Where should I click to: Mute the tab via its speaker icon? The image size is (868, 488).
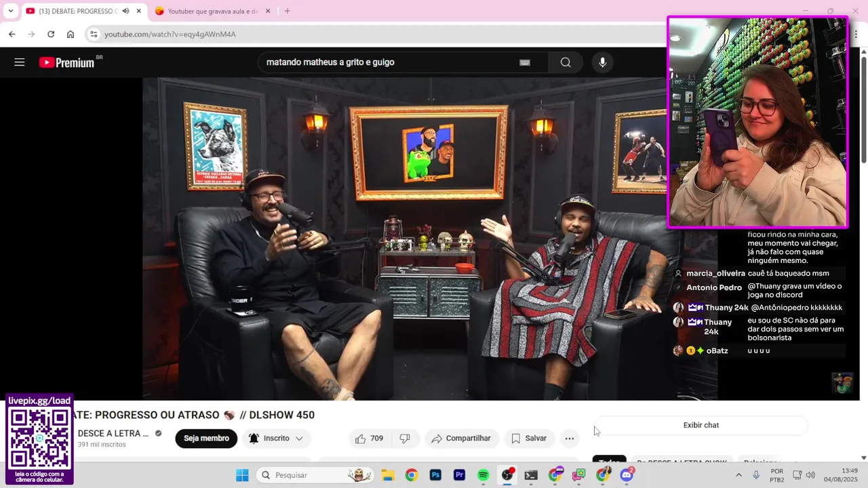pyautogui.click(x=125, y=11)
